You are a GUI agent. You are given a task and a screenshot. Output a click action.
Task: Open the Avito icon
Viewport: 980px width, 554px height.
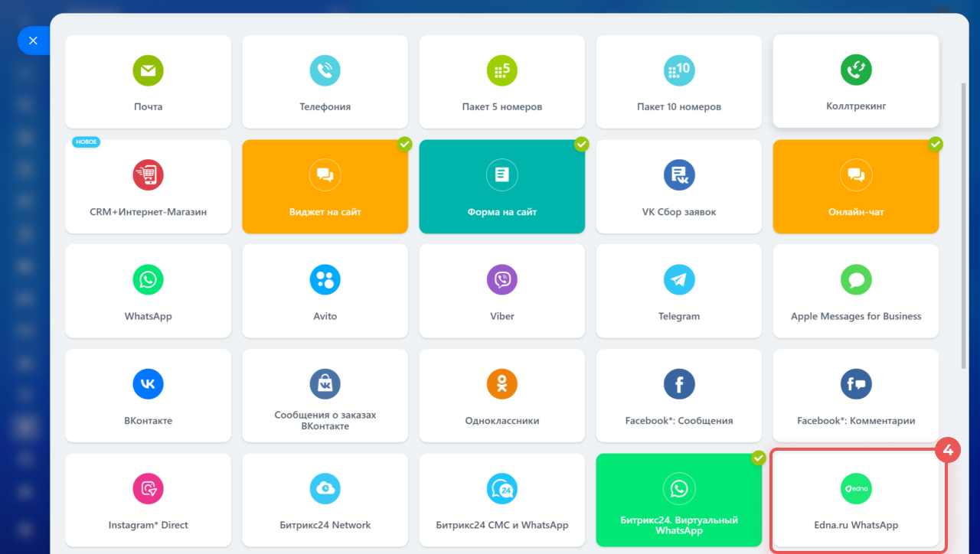tap(325, 280)
